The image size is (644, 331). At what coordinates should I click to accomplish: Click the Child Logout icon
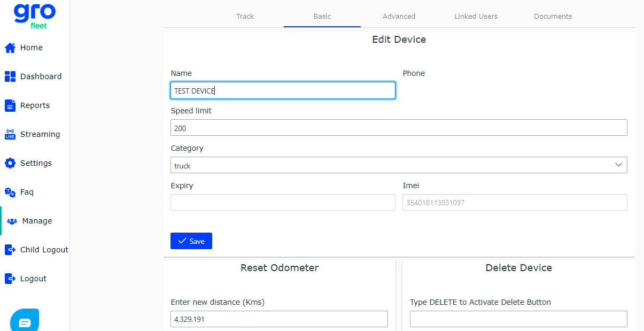coord(10,250)
